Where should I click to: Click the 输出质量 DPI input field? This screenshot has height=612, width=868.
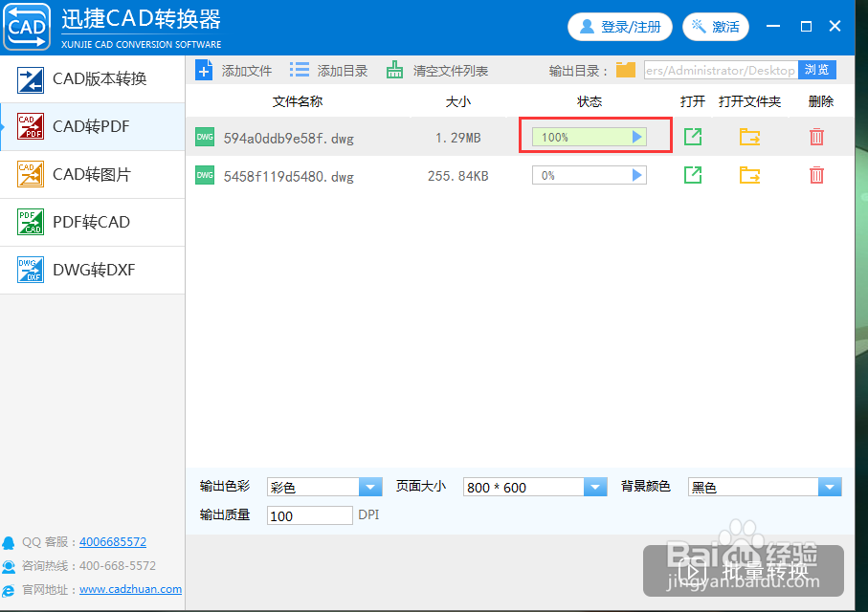(x=309, y=515)
